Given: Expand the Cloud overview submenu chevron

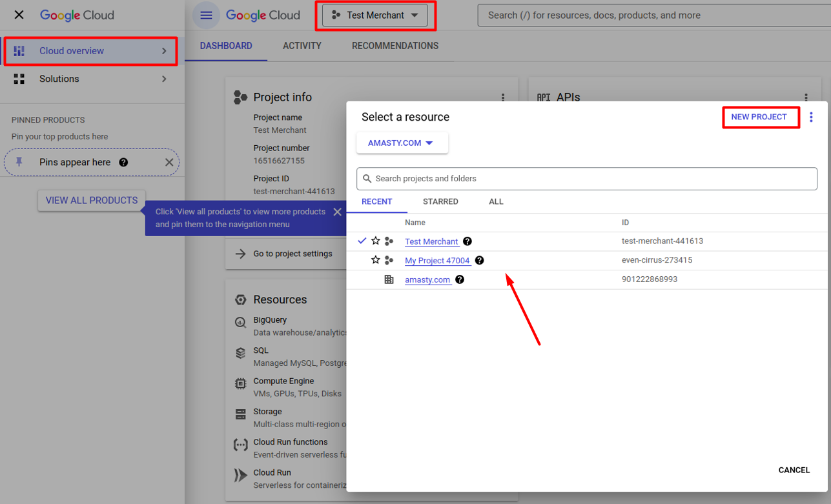Looking at the screenshot, I should click(x=164, y=51).
